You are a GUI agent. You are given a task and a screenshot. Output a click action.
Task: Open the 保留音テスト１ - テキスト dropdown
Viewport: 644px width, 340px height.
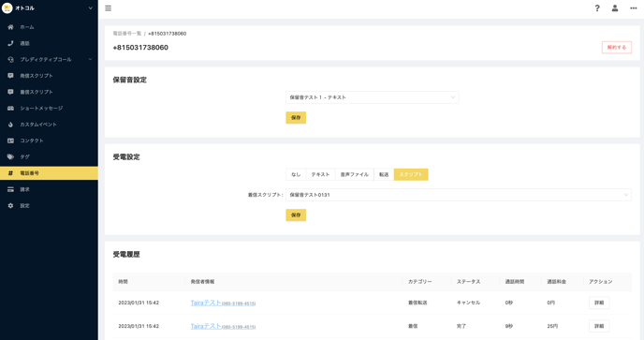[x=373, y=97]
